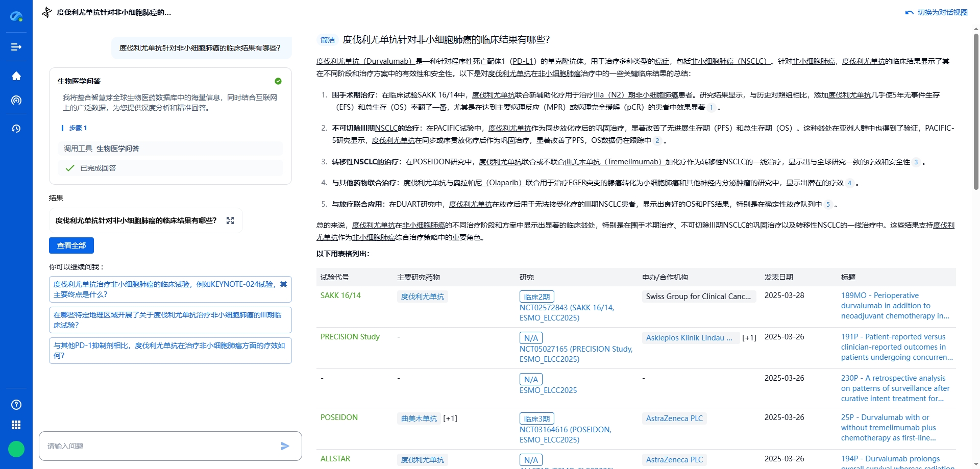Ask the follow-up question about KEYNOTE-024
The width and height of the screenshot is (980, 469).
tap(170, 289)
